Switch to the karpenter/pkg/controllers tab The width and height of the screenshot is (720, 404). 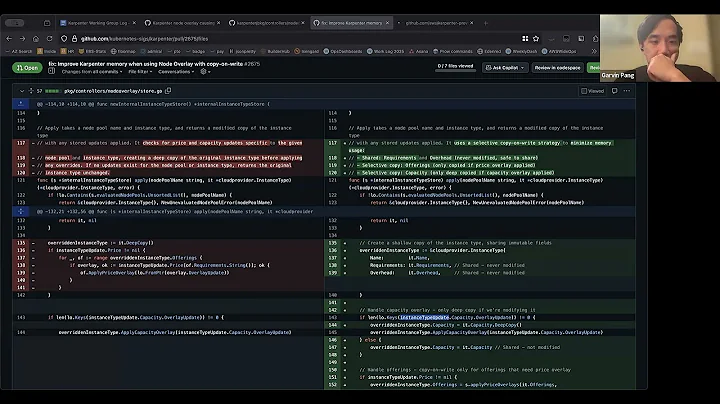(x=265, y=23)
